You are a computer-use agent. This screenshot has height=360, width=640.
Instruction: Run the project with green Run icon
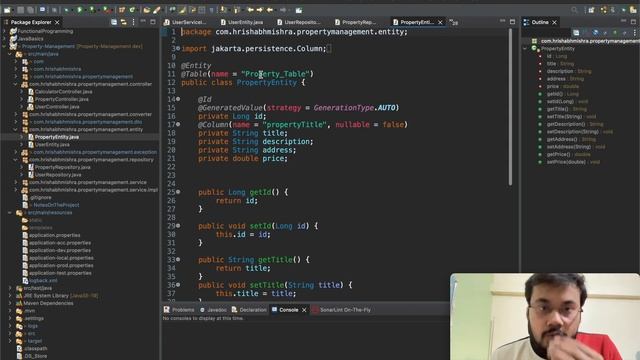(80, 10)
